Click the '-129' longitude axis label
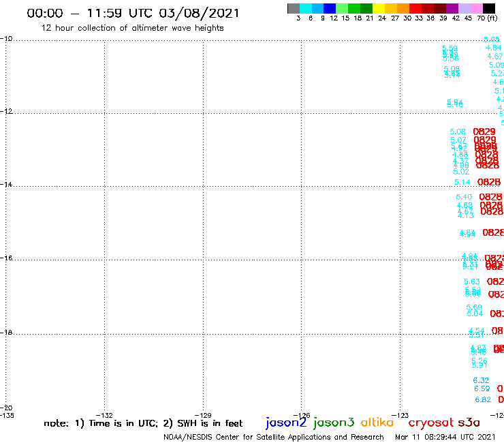 coord(203,415)
